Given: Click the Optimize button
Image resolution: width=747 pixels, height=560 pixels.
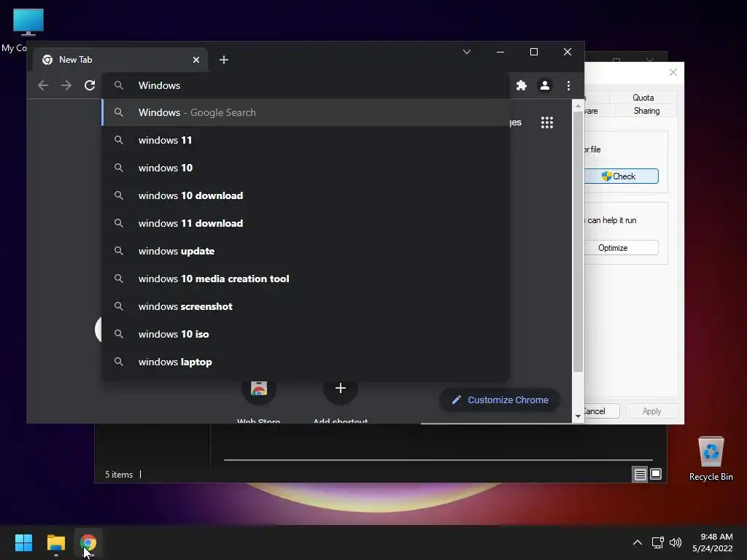Looking at the screenshot, I should (622, 248).
